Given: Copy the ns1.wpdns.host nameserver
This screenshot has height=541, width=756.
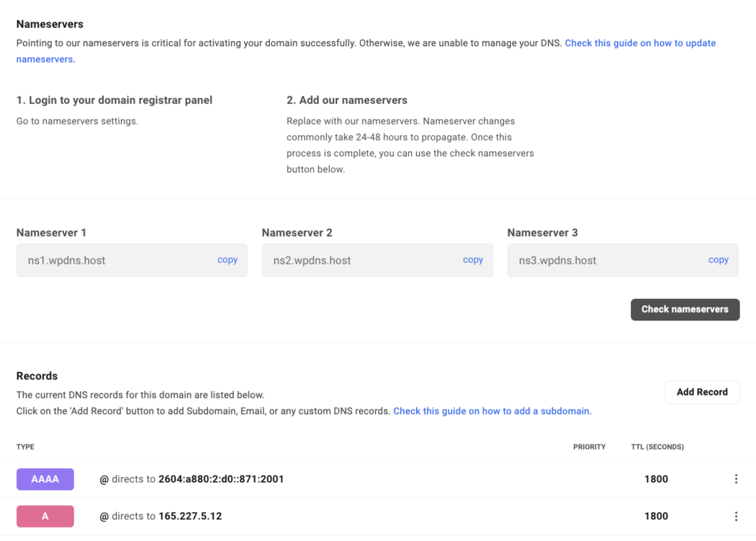Looking at the screenshot, I should 227,259.
